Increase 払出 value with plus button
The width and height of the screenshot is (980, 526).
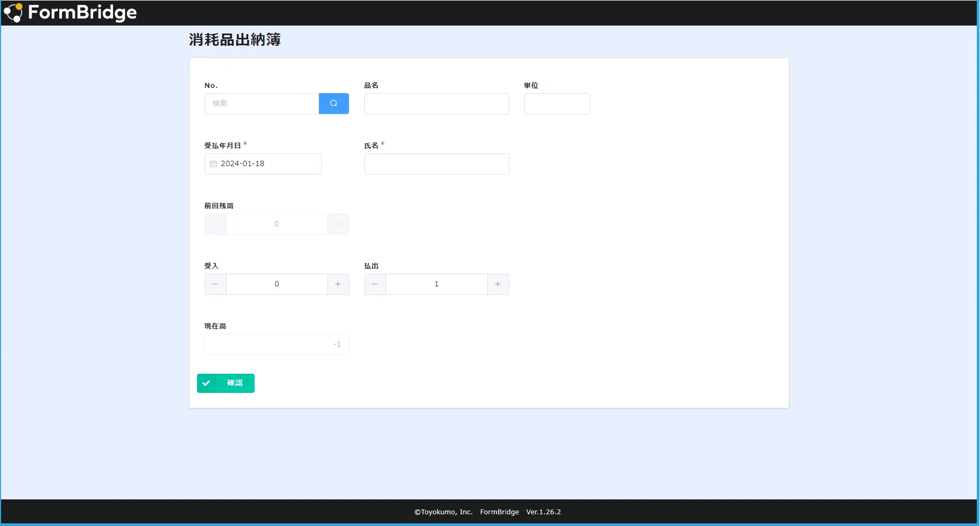pos(498,284)
